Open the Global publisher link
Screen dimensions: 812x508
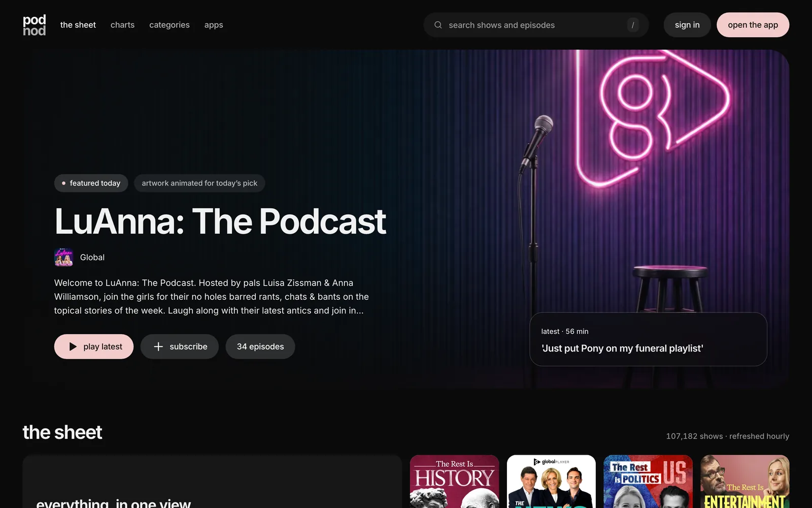92,258
